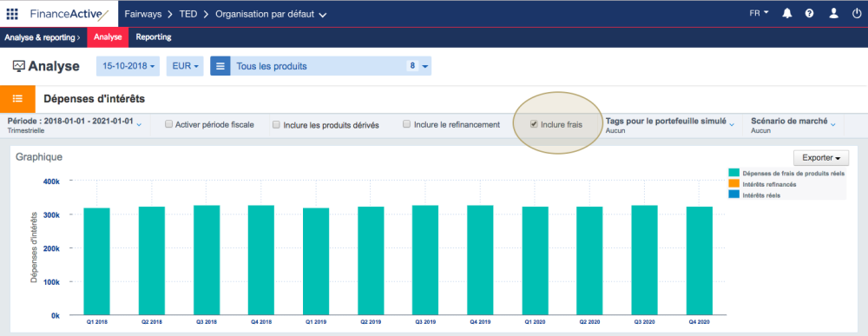
Task: Open the Période range dropdown
Action: (x=75, y=125)
